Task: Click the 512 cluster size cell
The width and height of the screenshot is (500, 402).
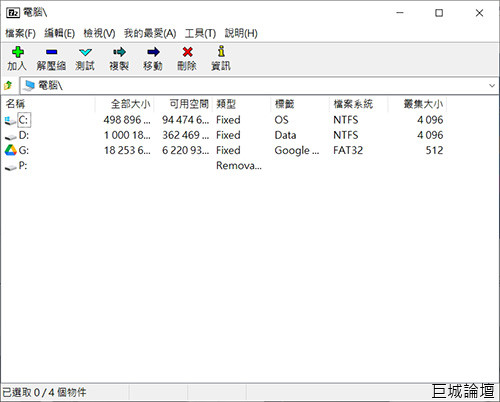Action: click(x=434, y=151)
